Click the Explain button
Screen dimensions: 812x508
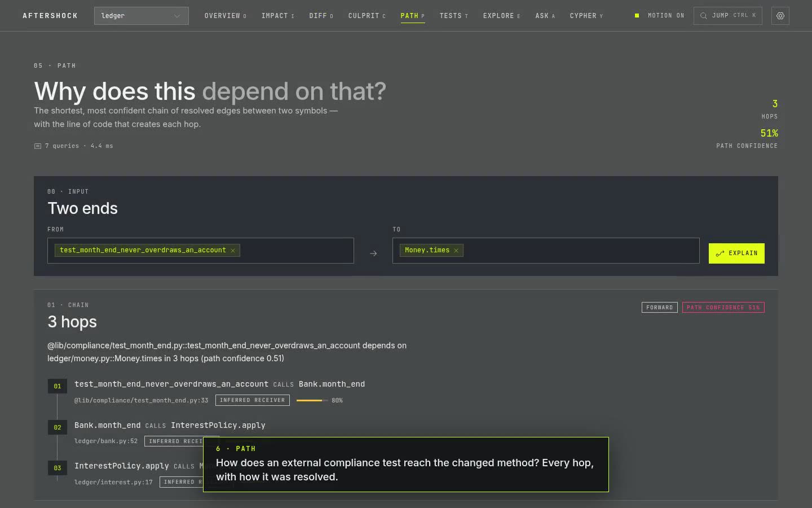coord(736,253)
